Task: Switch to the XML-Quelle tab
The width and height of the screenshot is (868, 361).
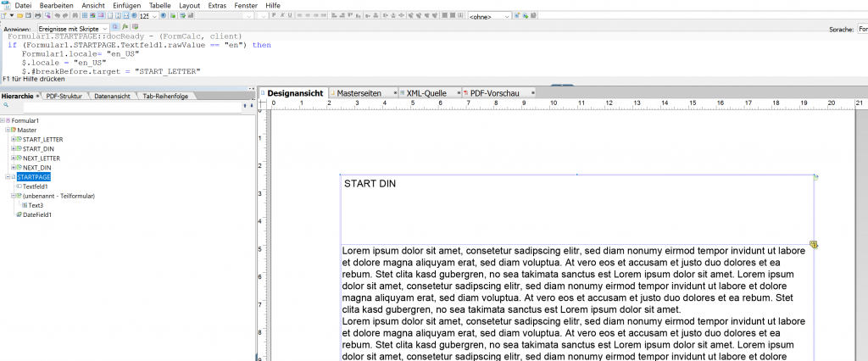Action: [x=426, y=92]
